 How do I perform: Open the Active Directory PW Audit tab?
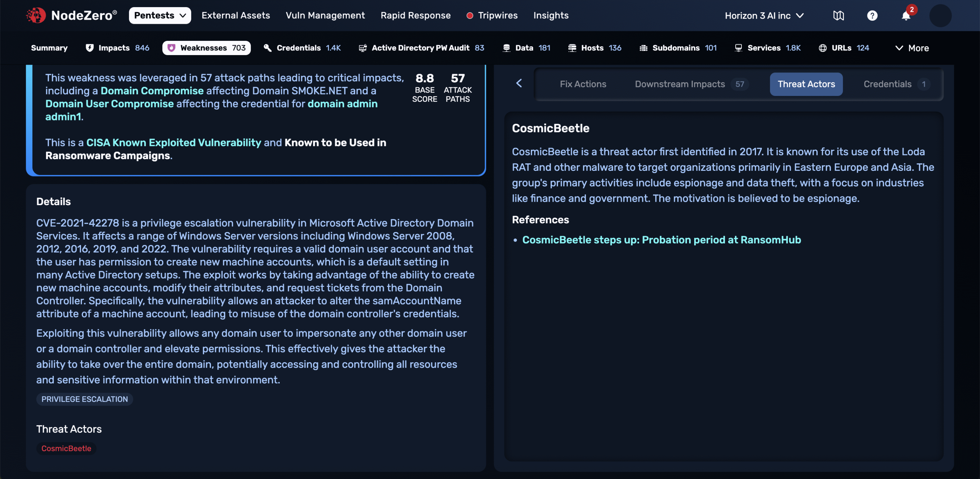[421, 48]
